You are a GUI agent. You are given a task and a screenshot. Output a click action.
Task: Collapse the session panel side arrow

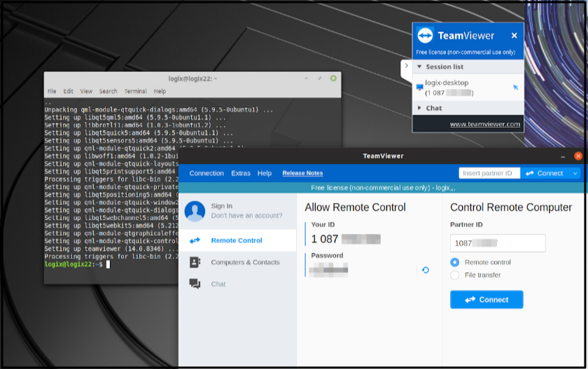pos(406,66)
